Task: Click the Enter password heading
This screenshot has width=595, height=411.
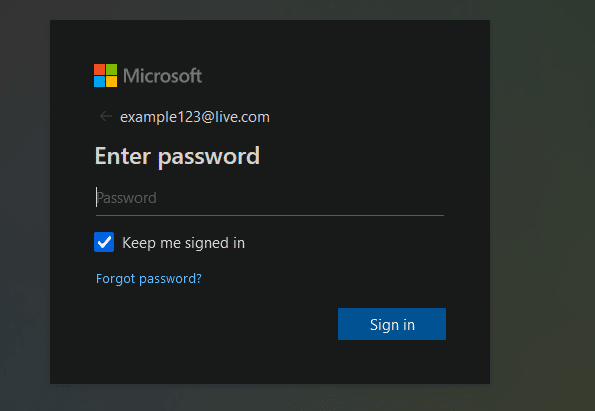Action: (x=177, y=156)
